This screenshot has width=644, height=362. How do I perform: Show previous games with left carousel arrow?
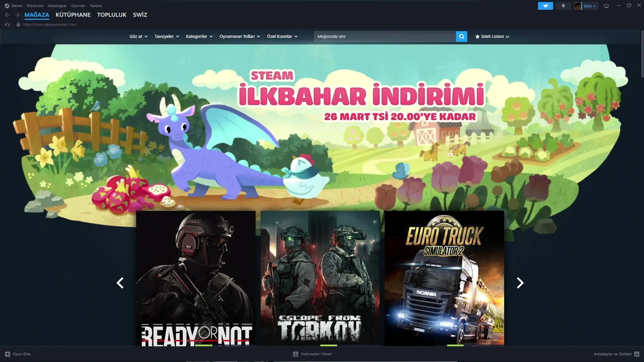[120, 283]
